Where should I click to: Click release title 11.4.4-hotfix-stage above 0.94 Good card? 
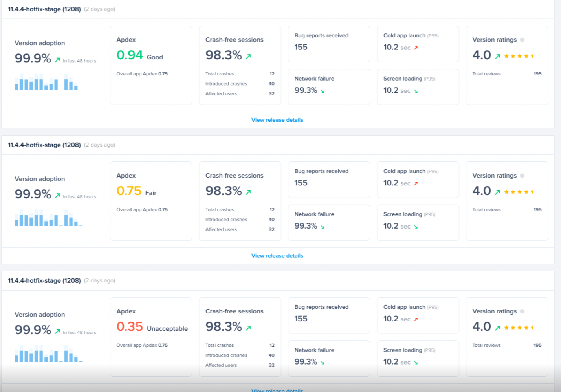click(44, 9)
